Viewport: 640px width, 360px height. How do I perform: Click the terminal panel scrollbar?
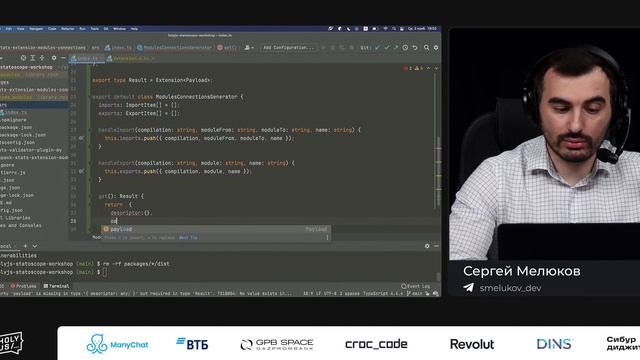pos(439,276)
